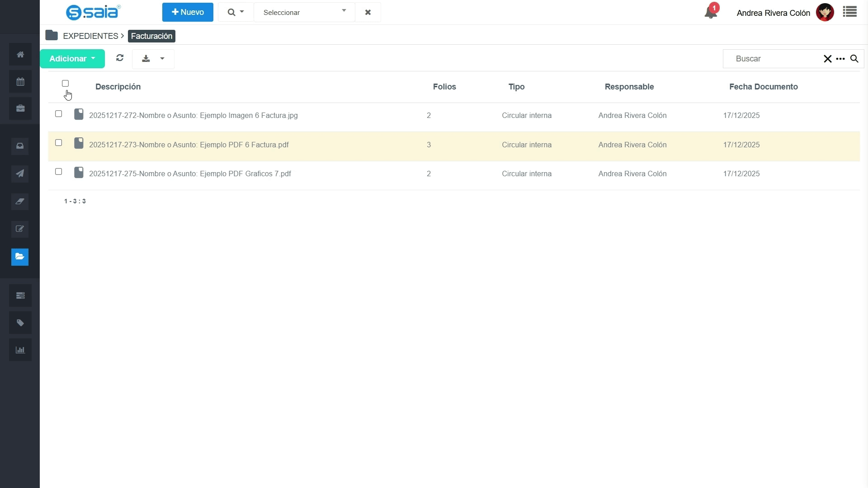Check the Ejemplo PDF Graficos 7.pdf row
868x488 pixels.
(58, 172)
